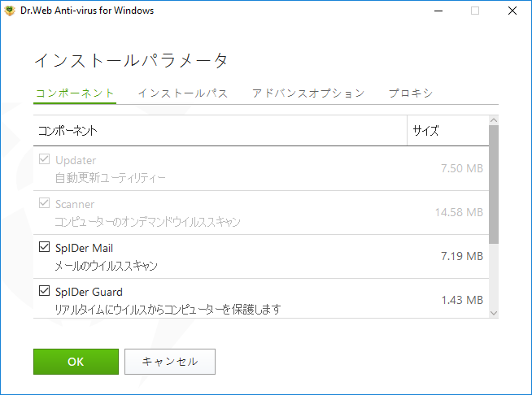Image resolution: width=532 pixels, height=395 pixels.
Task: Click the キャンセル button
Action: [170, 362]
